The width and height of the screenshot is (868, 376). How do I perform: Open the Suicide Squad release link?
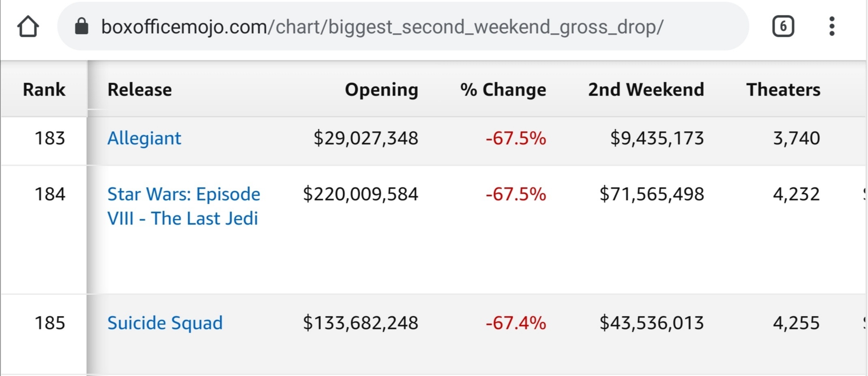165,323
